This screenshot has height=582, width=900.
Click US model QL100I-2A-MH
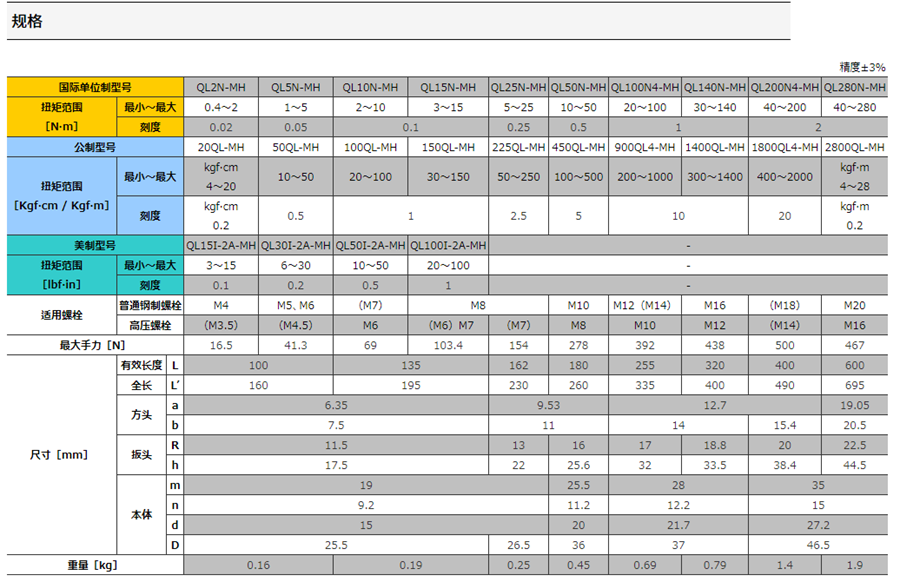tap(448, 245)
